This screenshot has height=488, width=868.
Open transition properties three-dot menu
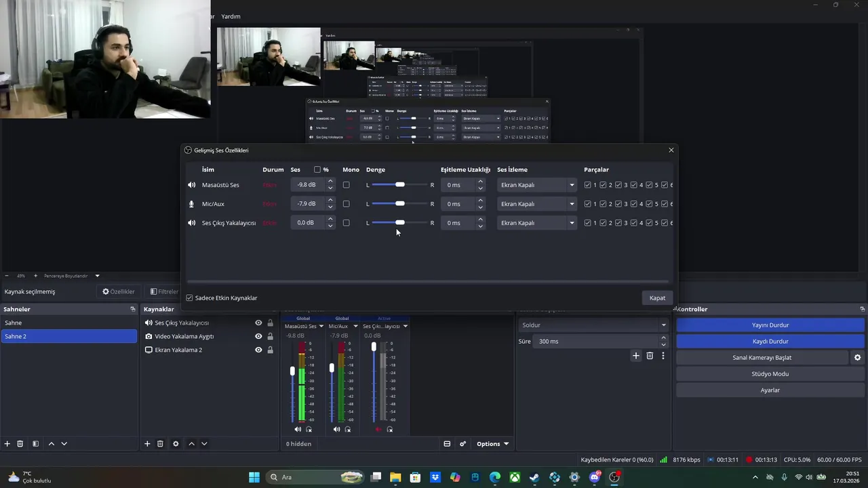point(663,356)
